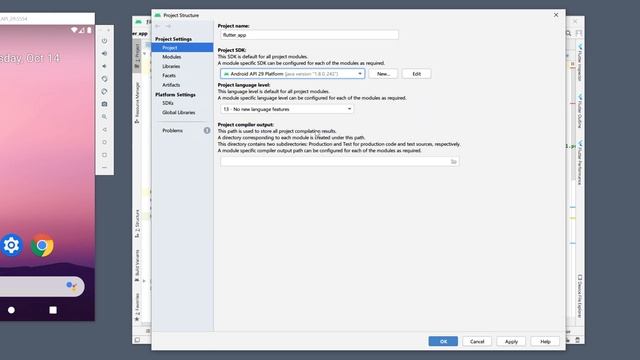Click the emulator volume up icon
The image size is (640, 360).
[104, 53]
